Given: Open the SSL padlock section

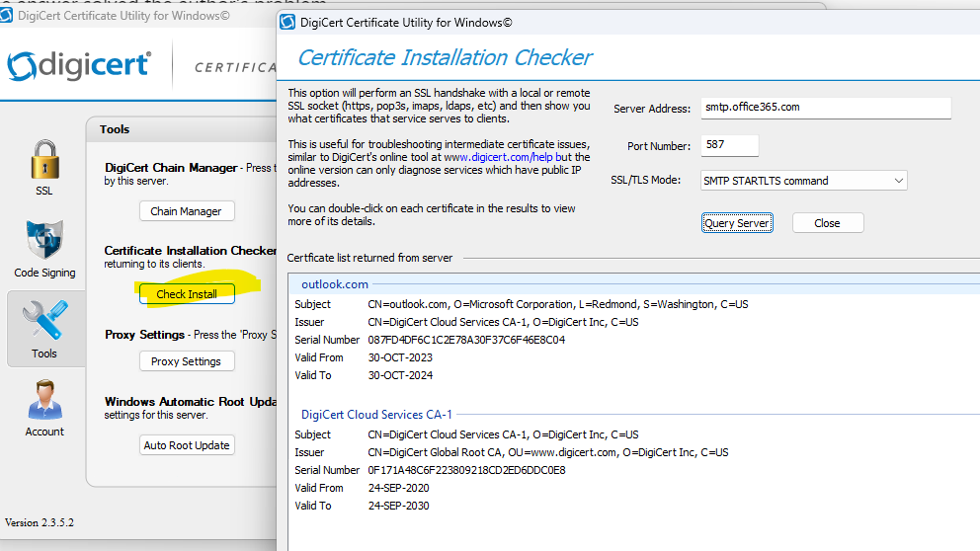Looking at the screenshot, I should click(x=44, y=168).
